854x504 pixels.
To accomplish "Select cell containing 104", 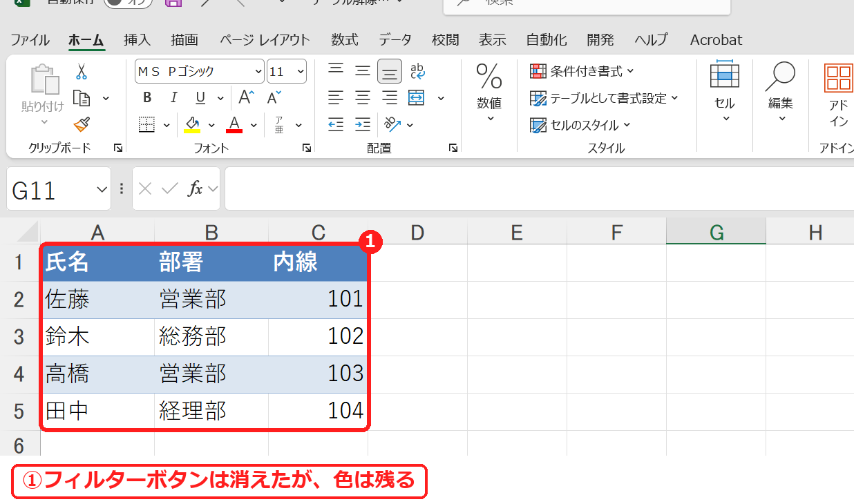I will (x=318, y=411).
